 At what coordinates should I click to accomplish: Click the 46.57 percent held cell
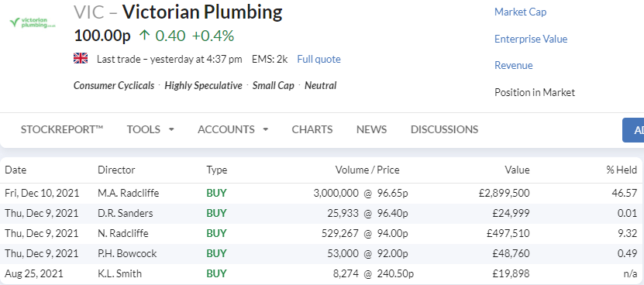pyautogui.click(x=625, y=193)
